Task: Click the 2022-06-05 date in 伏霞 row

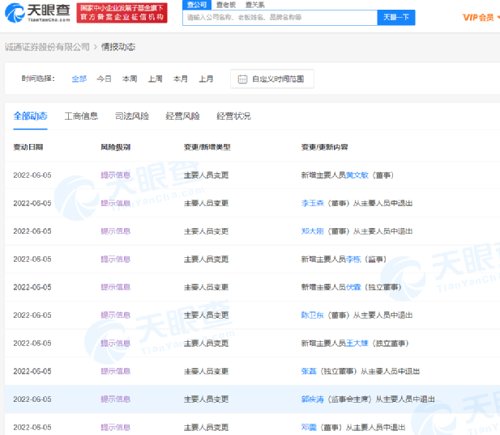Action: coord(32,287)
